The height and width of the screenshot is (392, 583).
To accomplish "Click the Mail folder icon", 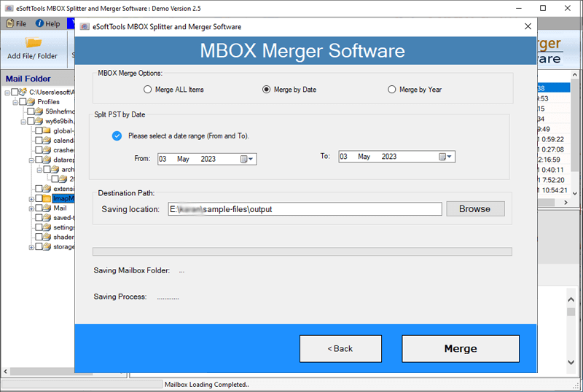I will [x=47, y=208].
